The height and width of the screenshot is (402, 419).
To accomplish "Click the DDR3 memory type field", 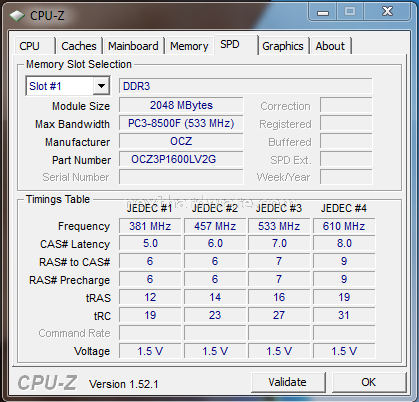I will point(246,86).
